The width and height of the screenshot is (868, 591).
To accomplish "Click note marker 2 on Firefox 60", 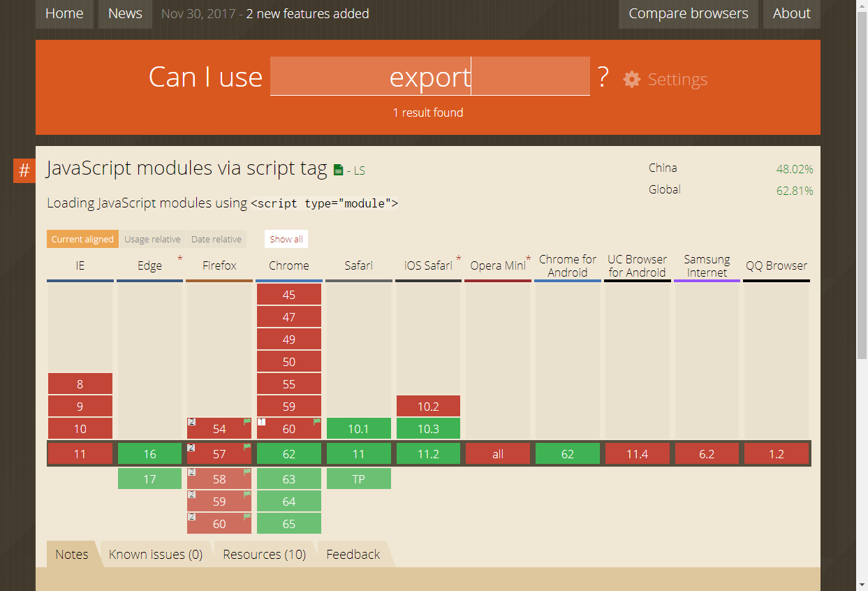I will [191, 517].
